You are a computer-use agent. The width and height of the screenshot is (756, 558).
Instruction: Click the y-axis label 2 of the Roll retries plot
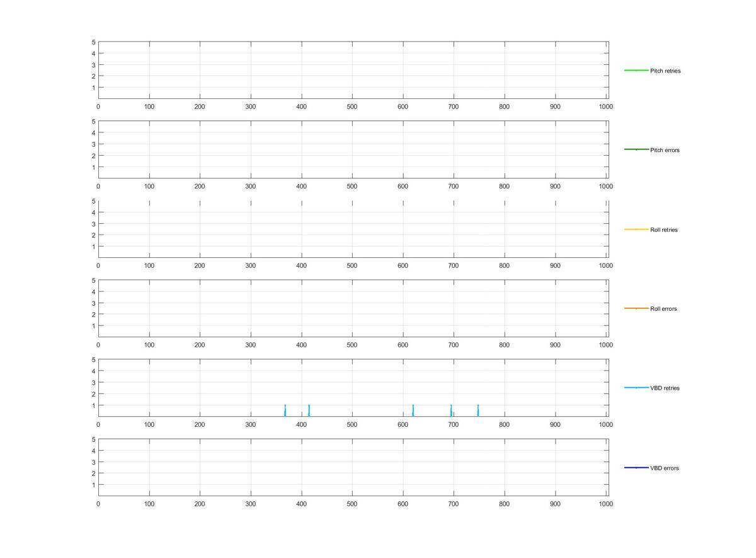[x=93, y=235]
